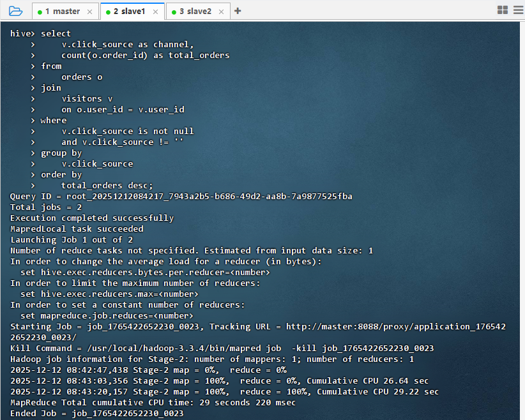Click 'set hive.exec.reducers.max=<number>' line
The image size is (525, 420).
(109, 294)
